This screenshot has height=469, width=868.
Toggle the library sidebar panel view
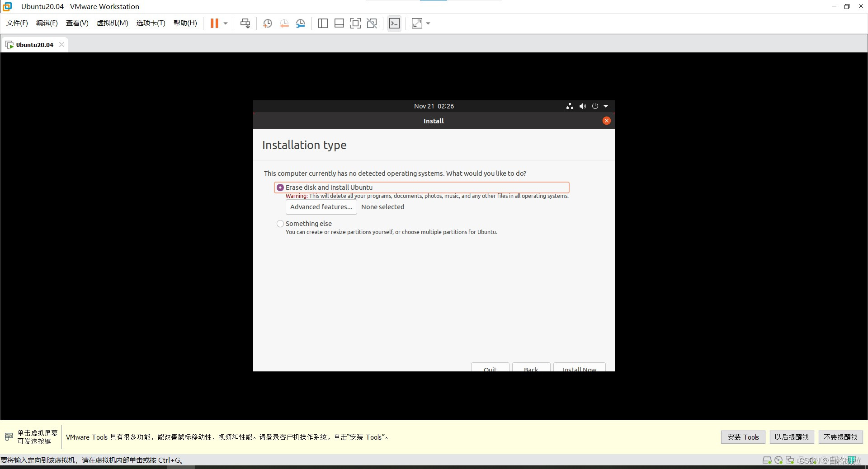pyautogui.click(x=323, y=23)
